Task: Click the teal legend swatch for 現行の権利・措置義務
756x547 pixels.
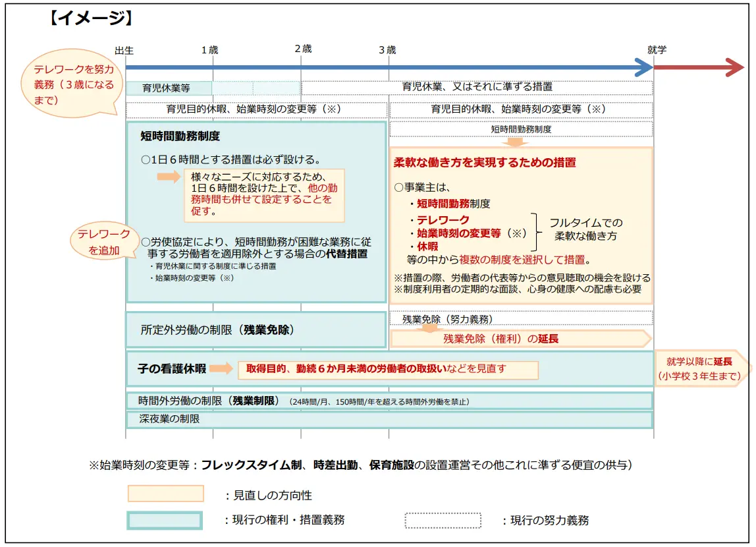Action: [x=165, y=521]
